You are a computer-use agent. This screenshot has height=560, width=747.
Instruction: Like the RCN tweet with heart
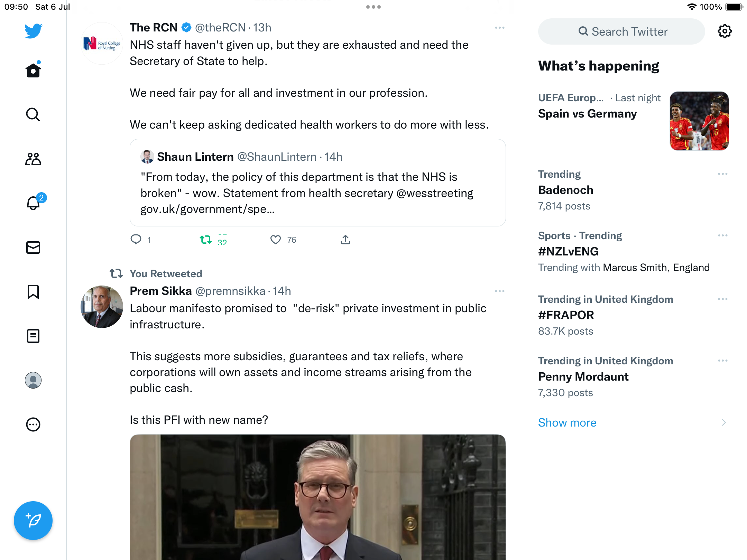tap(276, 240)
